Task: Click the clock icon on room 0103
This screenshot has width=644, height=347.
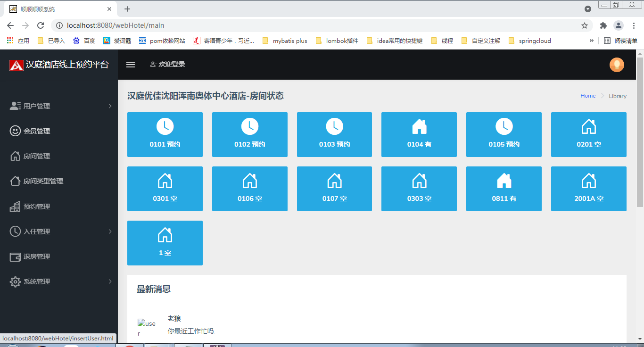Action: [335, 126]
